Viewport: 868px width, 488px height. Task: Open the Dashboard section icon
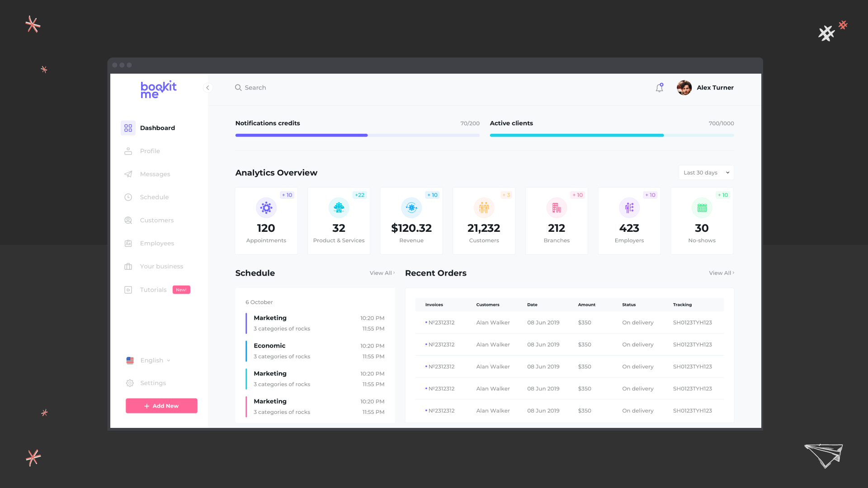128,128
